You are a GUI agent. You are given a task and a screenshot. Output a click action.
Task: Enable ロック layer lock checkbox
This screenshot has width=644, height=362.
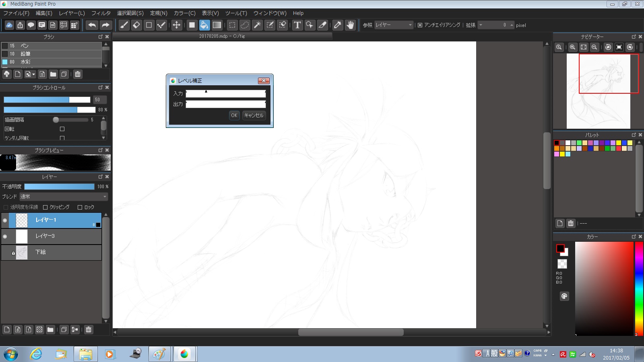(80, 207)
